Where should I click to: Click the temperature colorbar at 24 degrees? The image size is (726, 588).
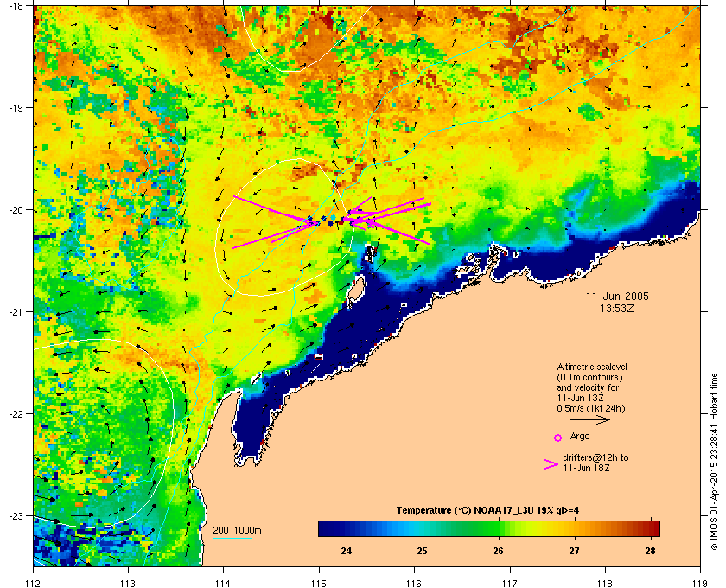point(346,528)
